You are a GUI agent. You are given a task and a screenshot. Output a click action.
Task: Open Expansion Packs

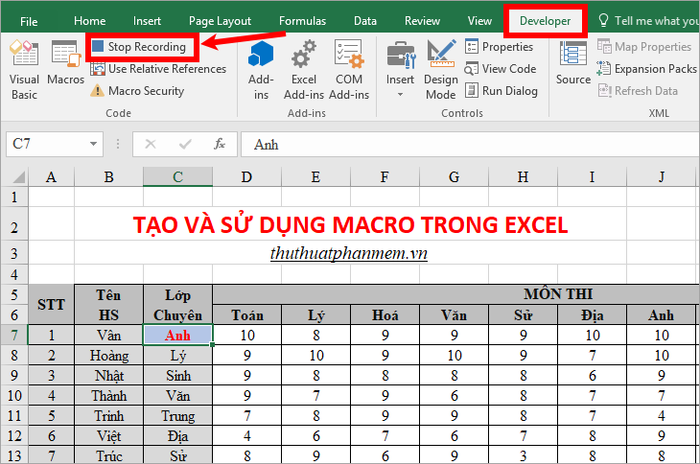(x=646, y=69)
